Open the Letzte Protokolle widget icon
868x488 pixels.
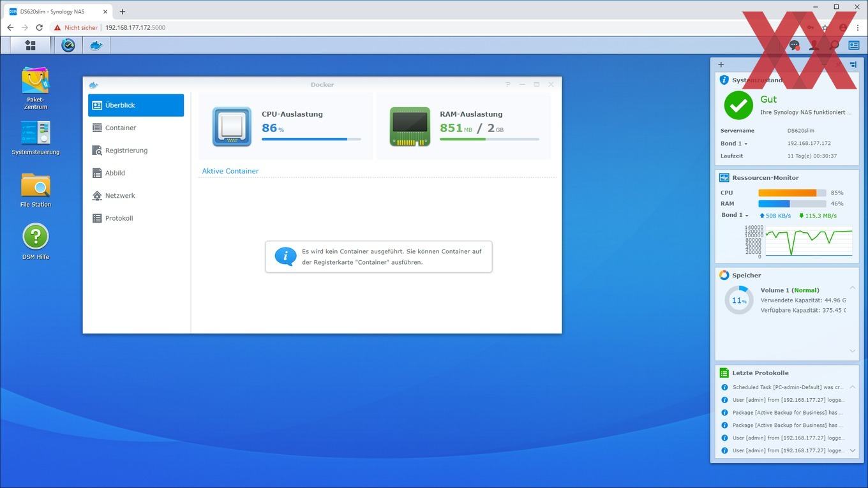click(x=724, y=373)
